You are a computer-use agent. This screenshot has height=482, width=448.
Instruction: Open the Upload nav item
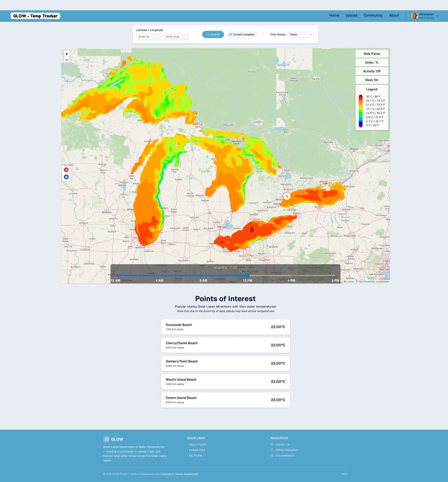(x=351, y=16)
